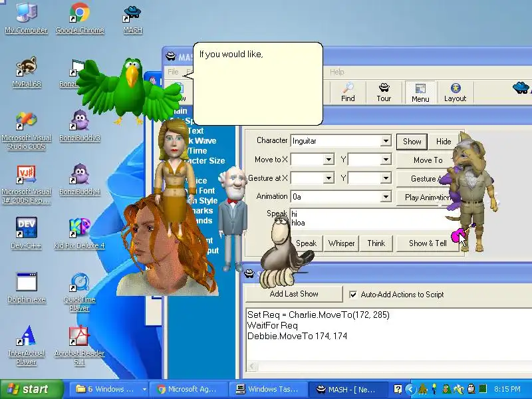Open My Computer desktop icon
532x399 pixels.
[x=26, y=18]
